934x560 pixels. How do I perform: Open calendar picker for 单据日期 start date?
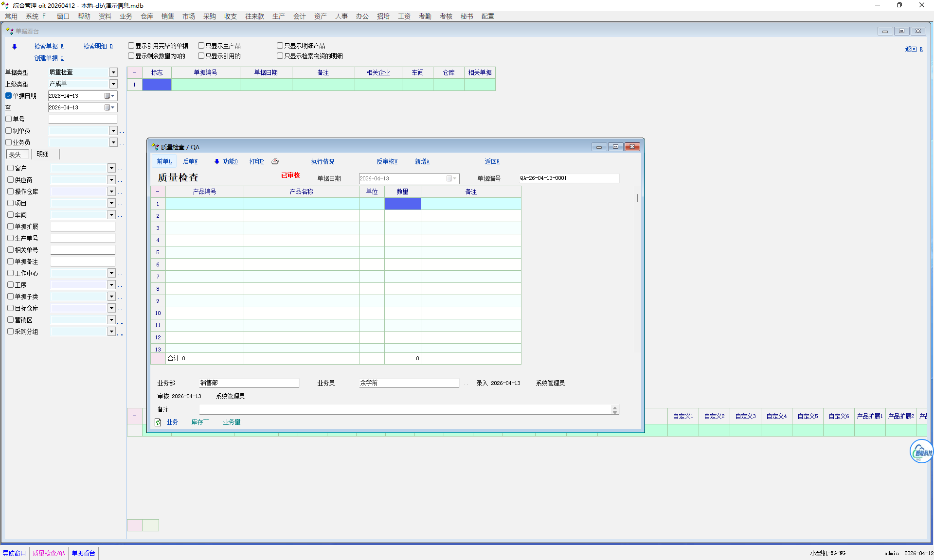pyautogui.click(x=108, y=96)
